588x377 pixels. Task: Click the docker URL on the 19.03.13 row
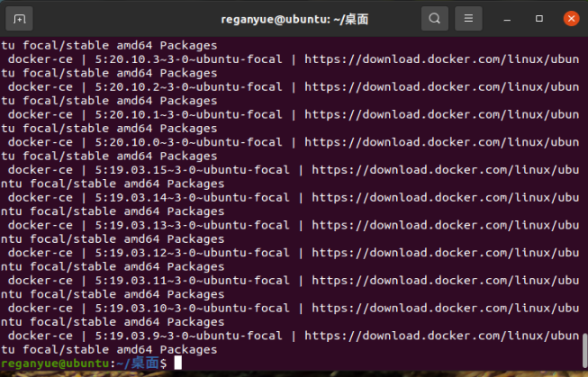click(446, 225)
